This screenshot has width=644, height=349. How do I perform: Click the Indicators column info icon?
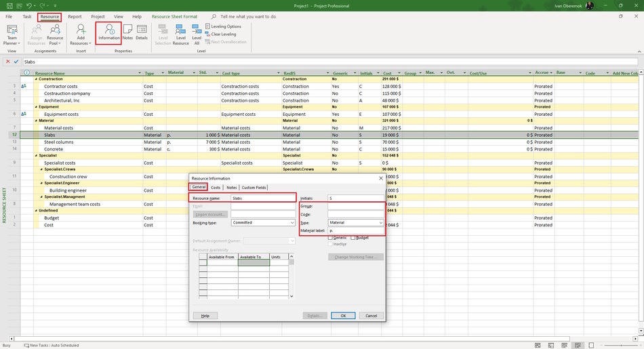pos(26,73)
